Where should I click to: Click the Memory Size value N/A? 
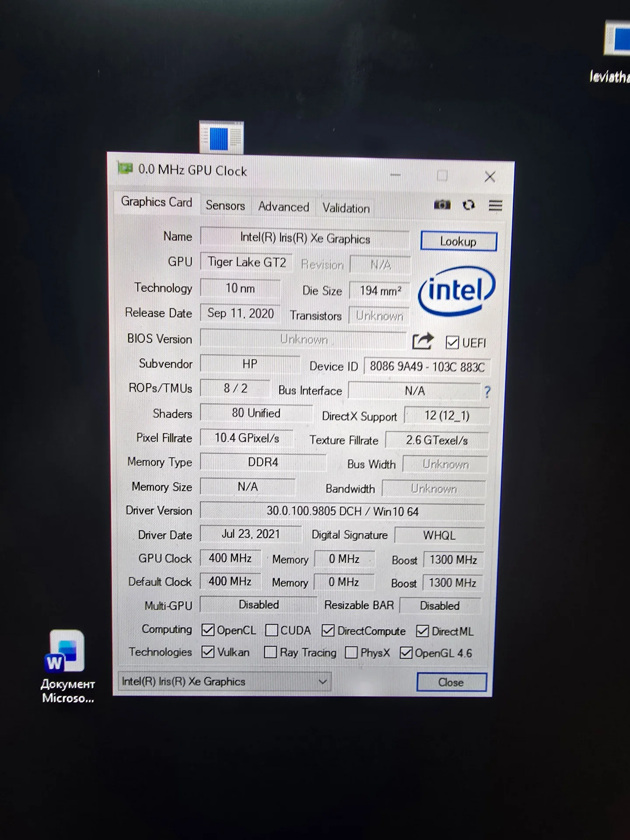point(248,486)
